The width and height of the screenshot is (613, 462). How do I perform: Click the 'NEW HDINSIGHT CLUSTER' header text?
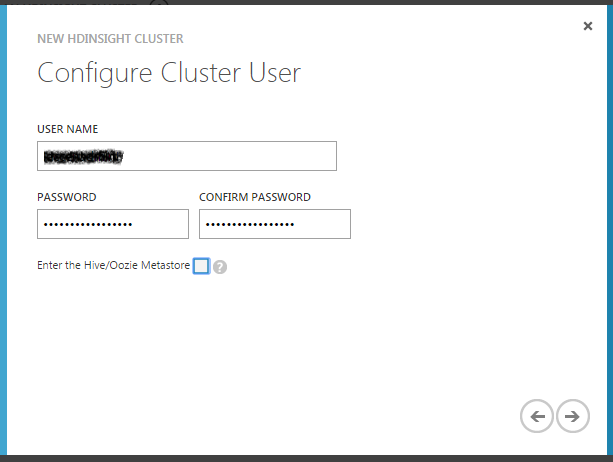pyautogui.click(x=110, y=39)
